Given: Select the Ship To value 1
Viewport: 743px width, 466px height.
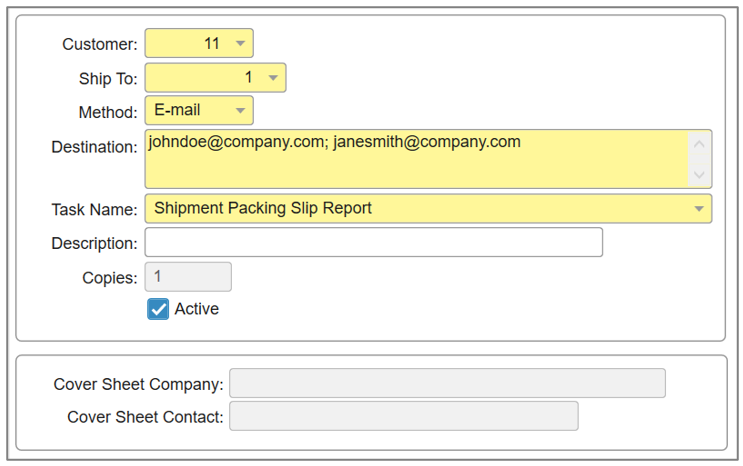Looking at the screenshot, I should (248, 78).
